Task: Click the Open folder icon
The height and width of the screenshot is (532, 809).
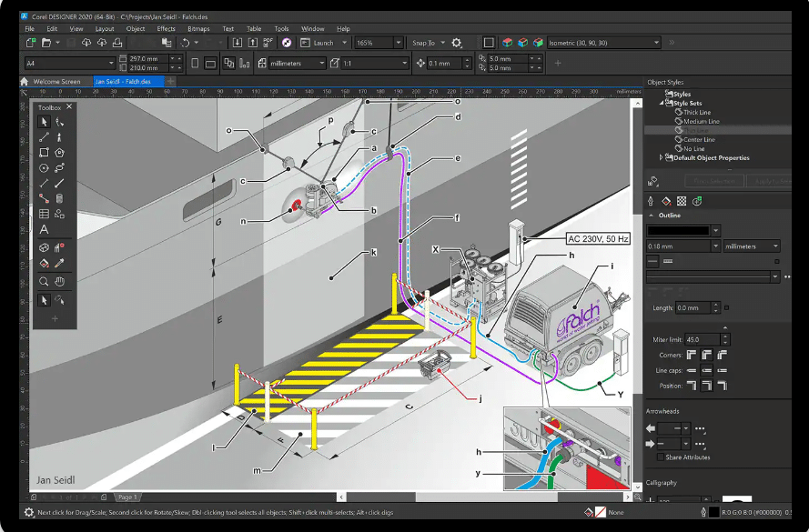Action: tap(46, 43)
